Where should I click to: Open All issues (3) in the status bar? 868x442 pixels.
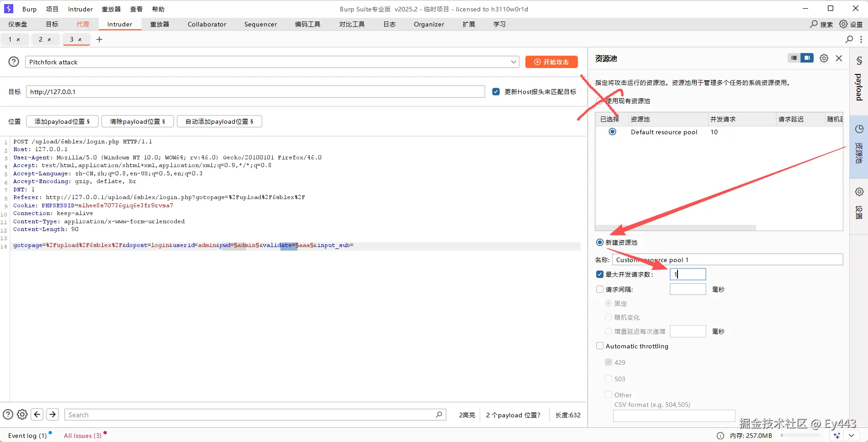click(x=83, y=436)
